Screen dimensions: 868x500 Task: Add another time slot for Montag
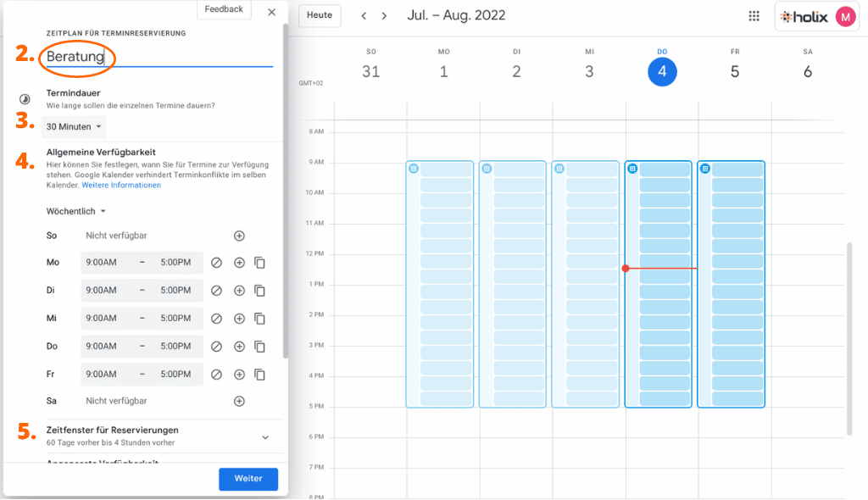(x=239, y=262)
